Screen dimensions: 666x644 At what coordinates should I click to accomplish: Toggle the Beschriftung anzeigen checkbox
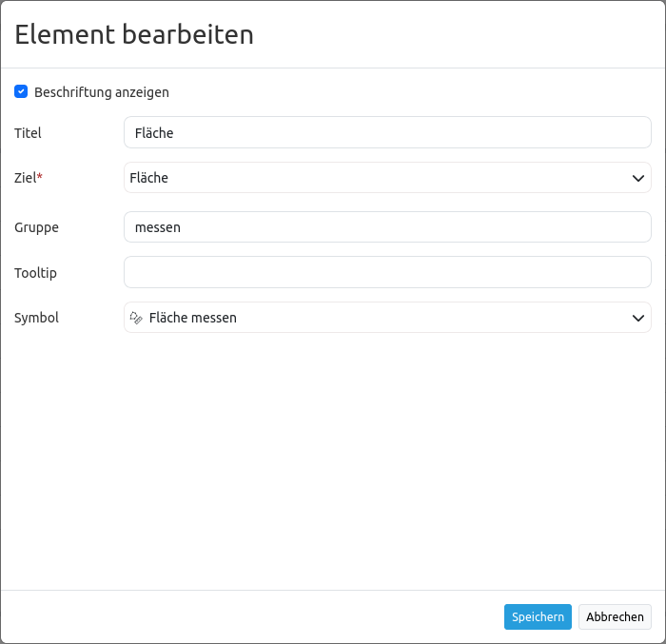(x=21, y=91)
